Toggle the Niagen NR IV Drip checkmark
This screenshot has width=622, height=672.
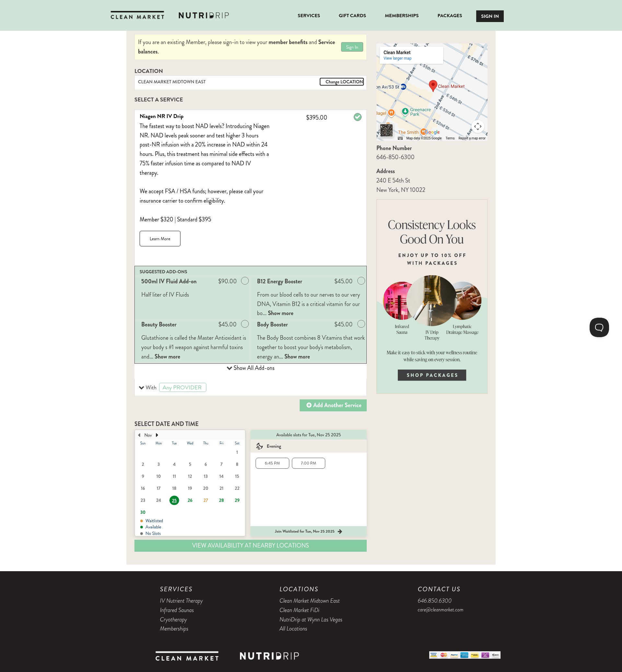click(357, 117)
